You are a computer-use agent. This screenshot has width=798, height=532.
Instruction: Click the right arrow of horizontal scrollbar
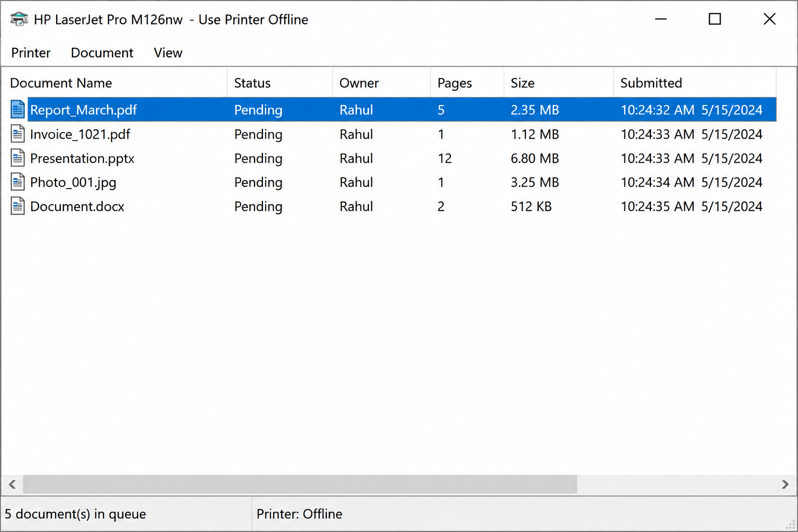[785, 485]
